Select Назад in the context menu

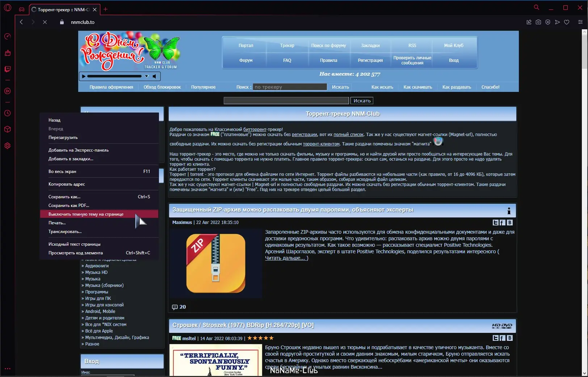point(99,120)
